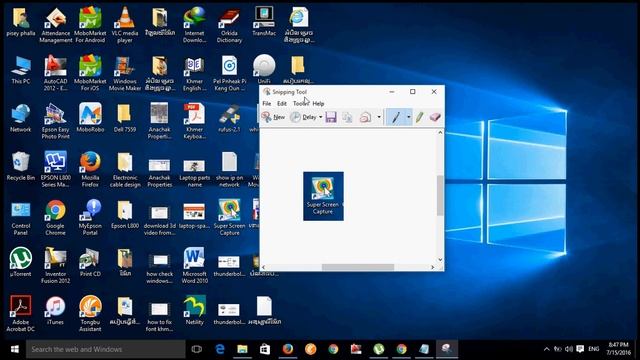This screenshot has height=360, width=640.
Task: Toggle the Pen tool in Snipping Tool
Action: click(396, 118)
